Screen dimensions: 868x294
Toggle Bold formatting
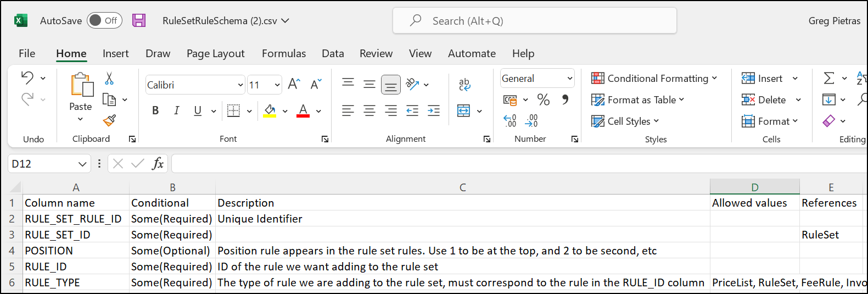coord(155,111)
